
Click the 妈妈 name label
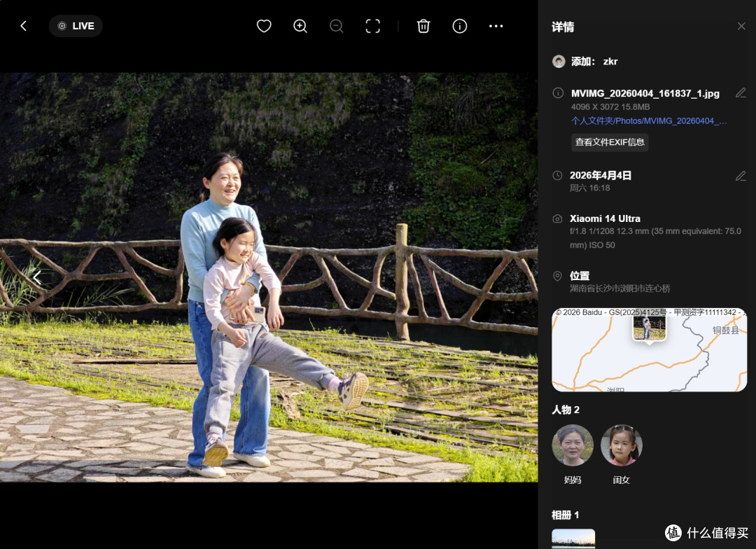pyautogui.click(x=573, y=480)
